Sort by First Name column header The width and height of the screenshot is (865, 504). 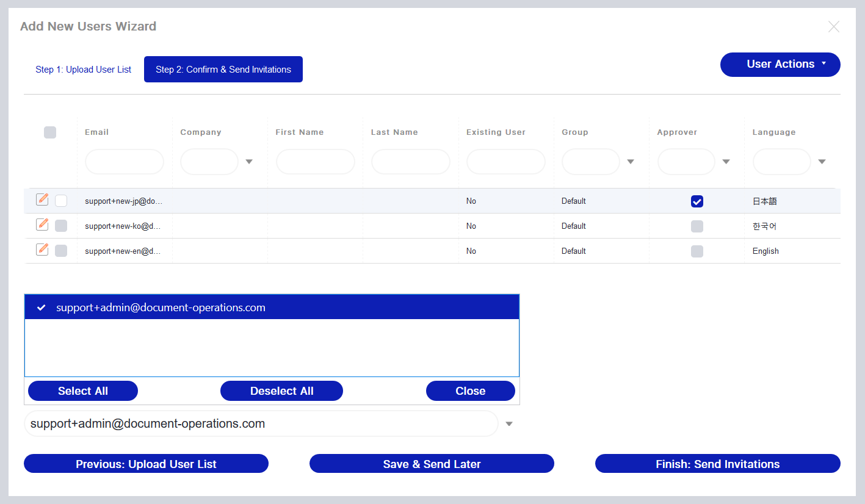pos(300,132)
